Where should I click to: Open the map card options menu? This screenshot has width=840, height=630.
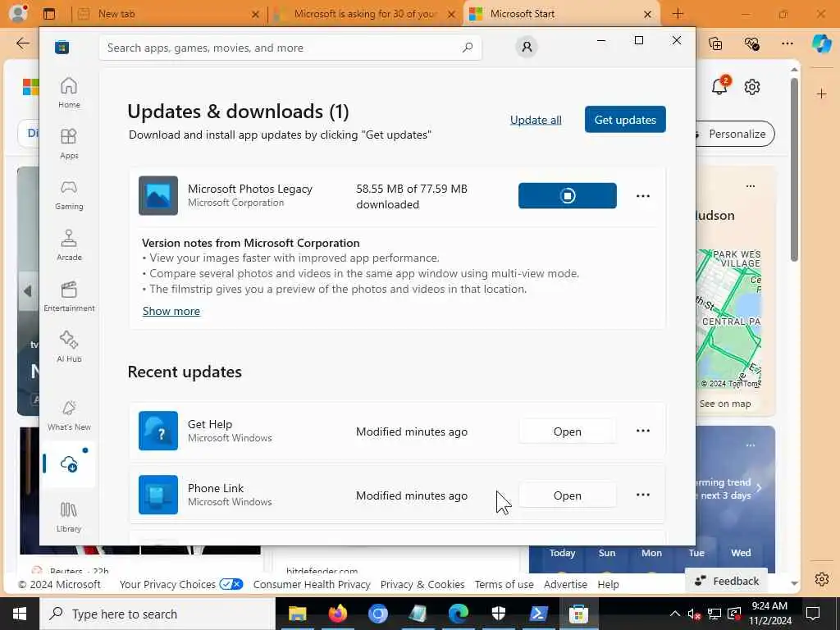[x=751, y=186]
